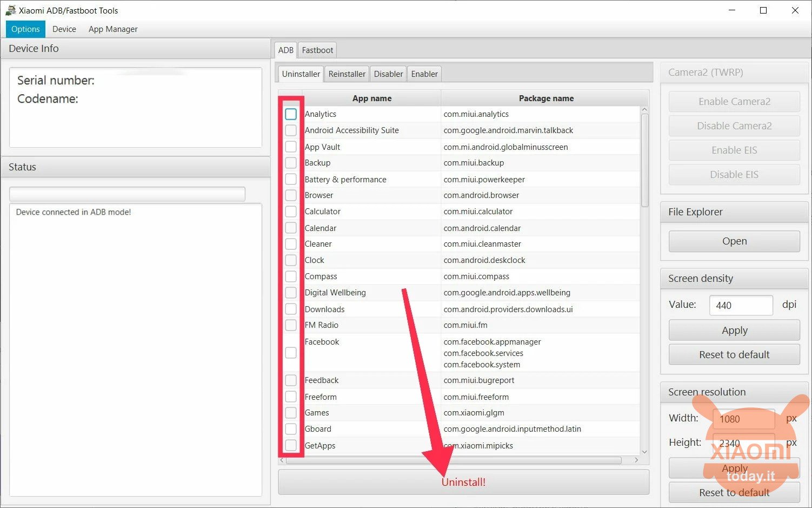
Task: Click package com.miui.analytics
Action: click(x=476, y=114)
